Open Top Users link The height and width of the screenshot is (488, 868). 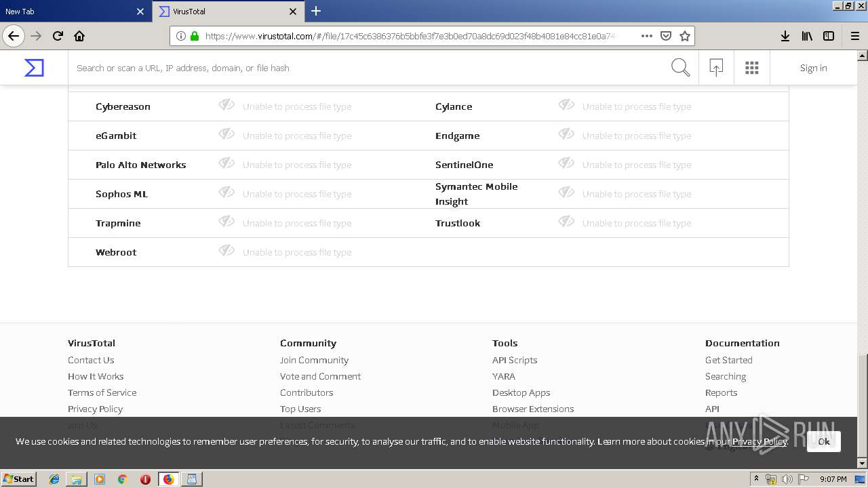click(300, 409)
